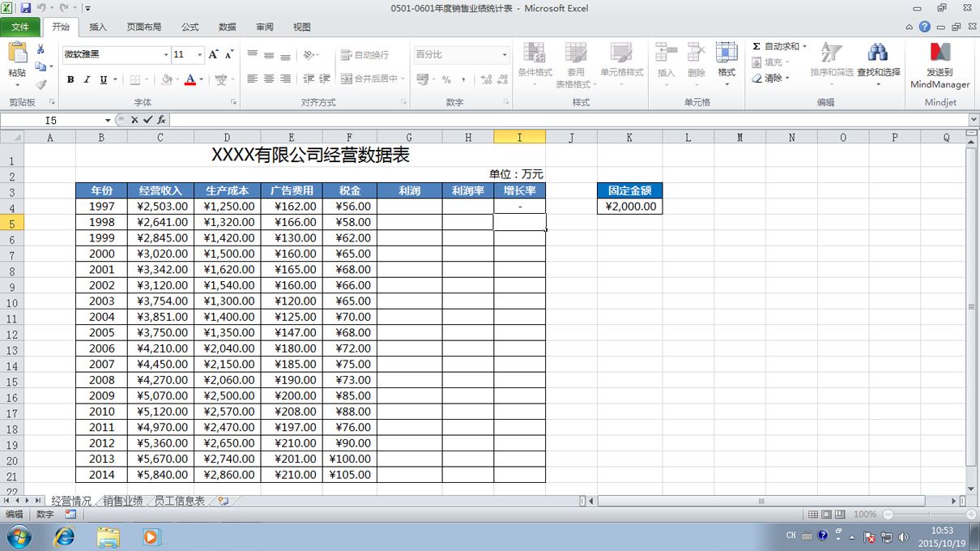Click the percent style icon
This screenshot has width=980, height=551.
[x=446, y=79]
